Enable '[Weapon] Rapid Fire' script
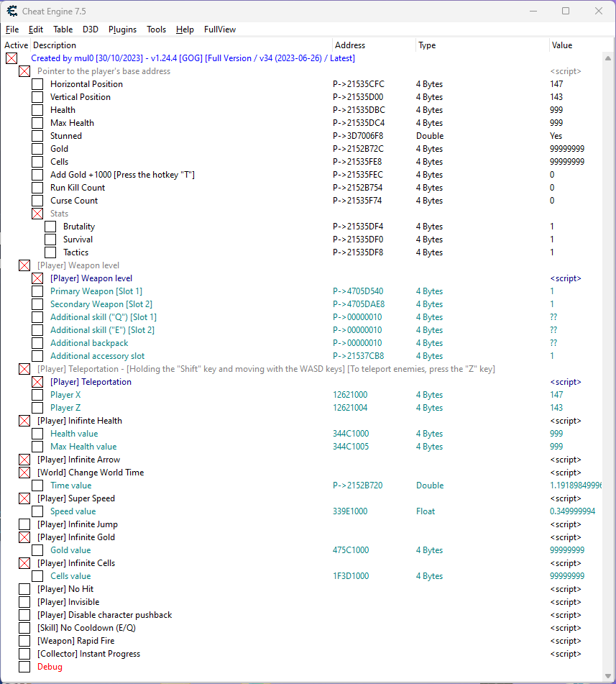The height and width of the screenshot is (684, 616). (x=24, y=641)
